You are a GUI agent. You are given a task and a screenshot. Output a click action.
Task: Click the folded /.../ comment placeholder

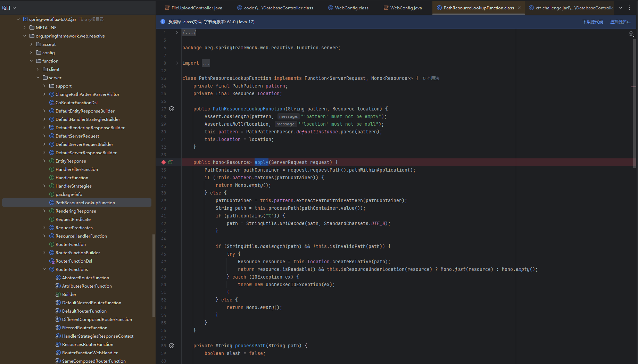[189, 32]
